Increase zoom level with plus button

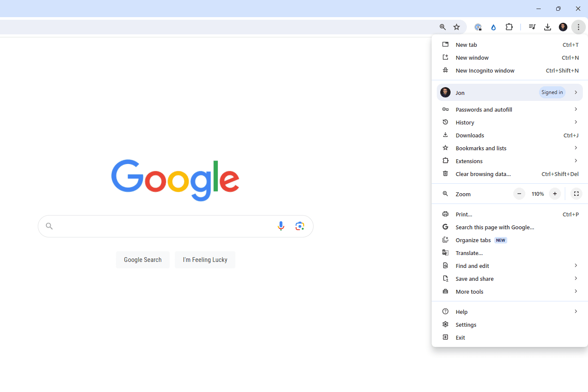(555, 194)
